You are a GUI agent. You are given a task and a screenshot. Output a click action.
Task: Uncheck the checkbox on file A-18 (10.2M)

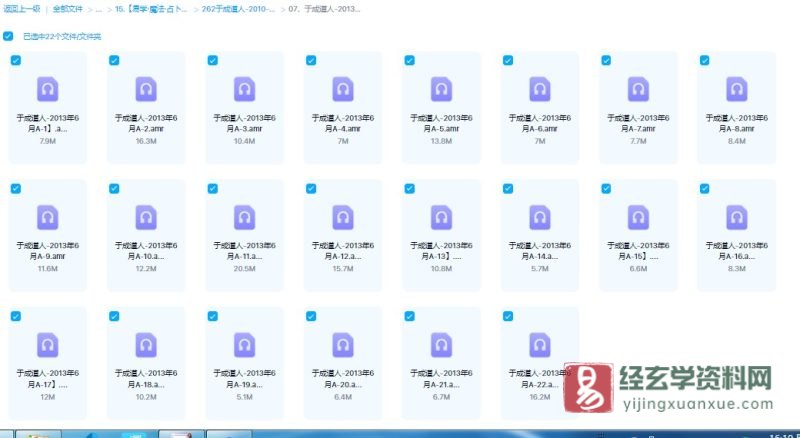114,316
